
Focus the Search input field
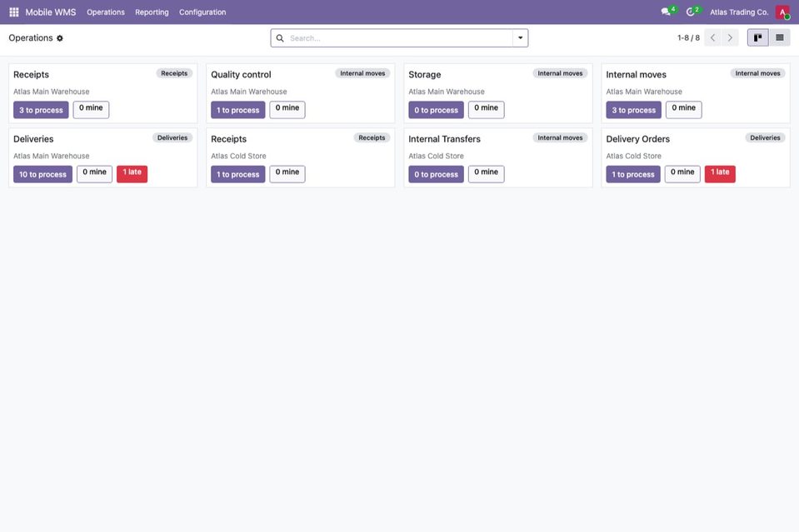click(x=399, y=38)
